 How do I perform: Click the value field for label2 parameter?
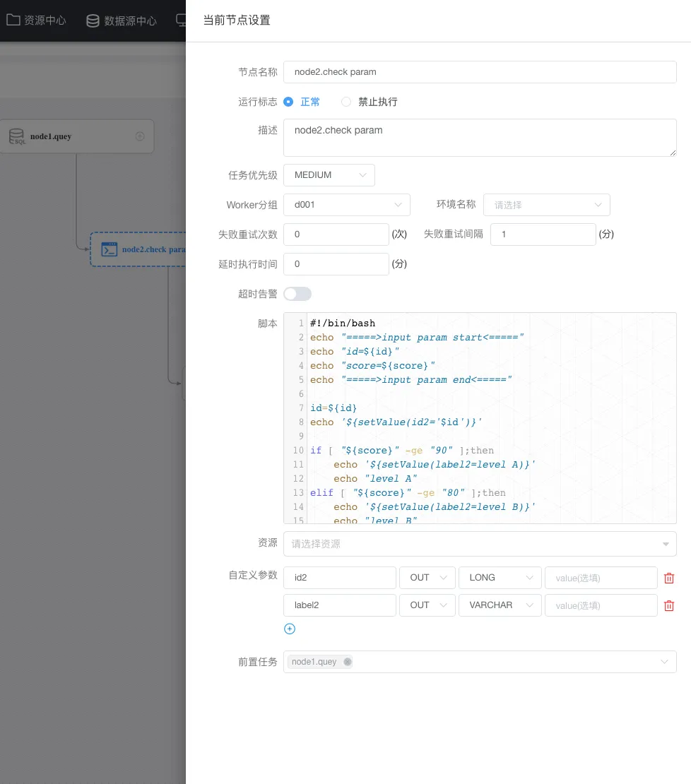pos(601,605)
